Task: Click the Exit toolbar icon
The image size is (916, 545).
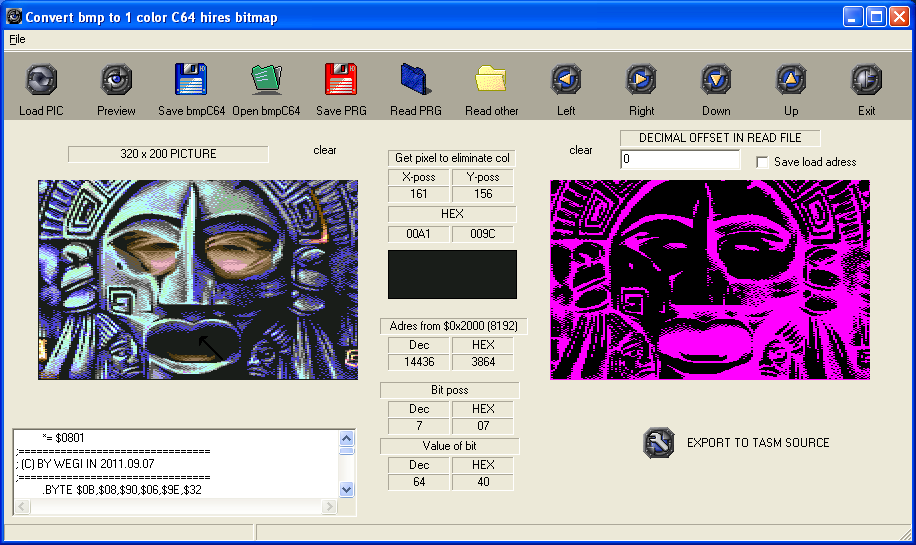Action: click(x=866, y=80)
